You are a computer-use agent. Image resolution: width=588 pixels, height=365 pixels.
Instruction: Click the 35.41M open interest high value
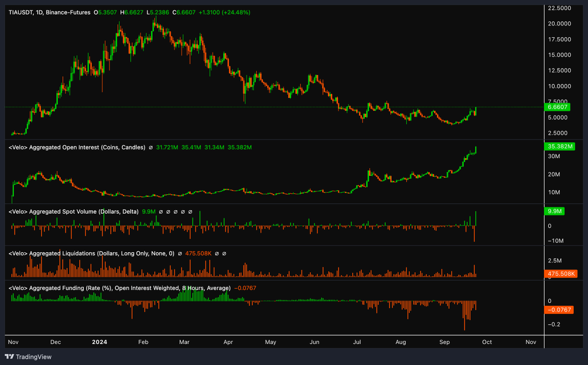[192, 147]
